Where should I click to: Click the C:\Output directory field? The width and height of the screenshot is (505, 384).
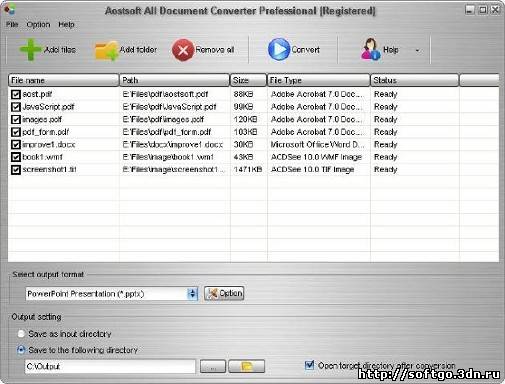(x=110, y=366)
